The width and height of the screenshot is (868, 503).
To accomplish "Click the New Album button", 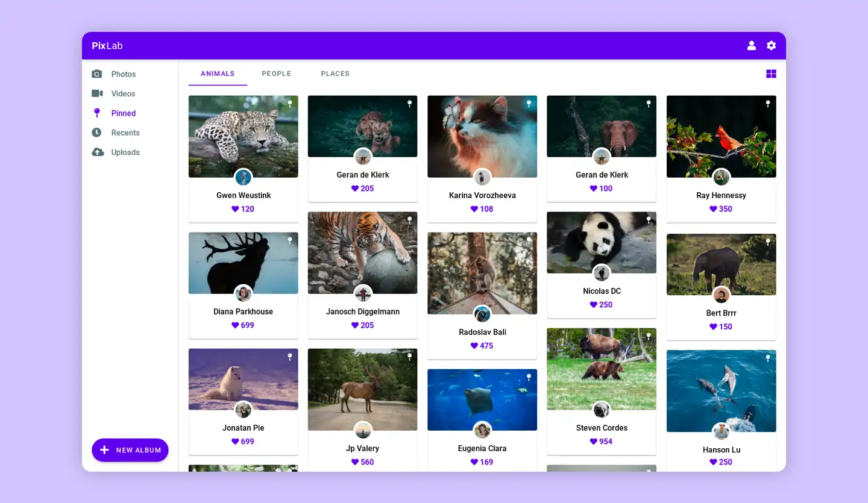I will [x=130, y=450].
